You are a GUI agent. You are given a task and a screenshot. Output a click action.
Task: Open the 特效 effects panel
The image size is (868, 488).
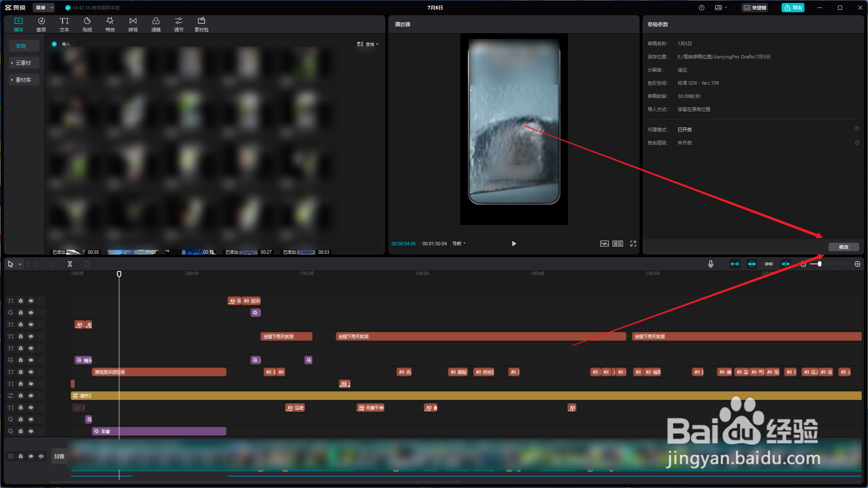110,25
